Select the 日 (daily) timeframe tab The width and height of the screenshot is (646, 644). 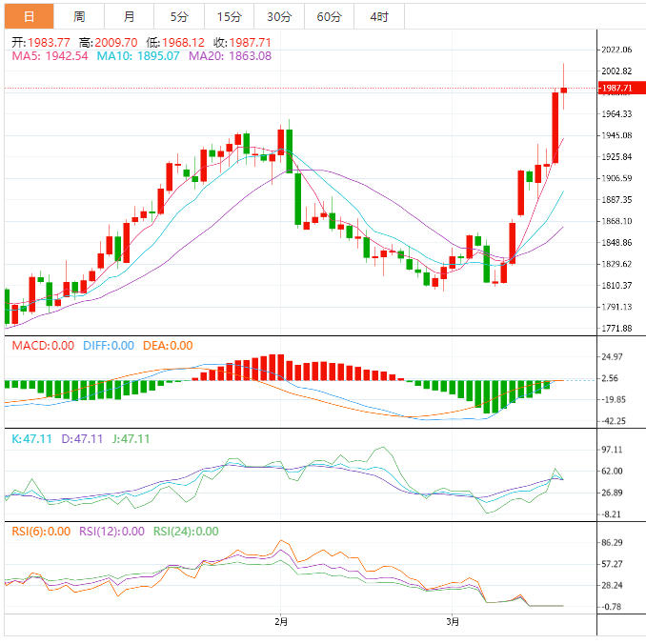(x=29, y=16)
